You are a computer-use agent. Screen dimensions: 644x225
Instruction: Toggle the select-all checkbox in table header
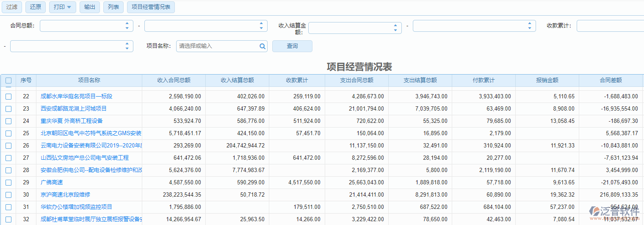8,81
